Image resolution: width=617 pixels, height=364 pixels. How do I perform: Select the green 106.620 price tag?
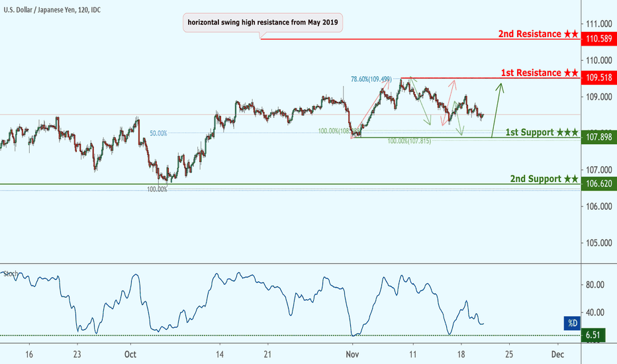pyautogui.click(x=598, y=184)
